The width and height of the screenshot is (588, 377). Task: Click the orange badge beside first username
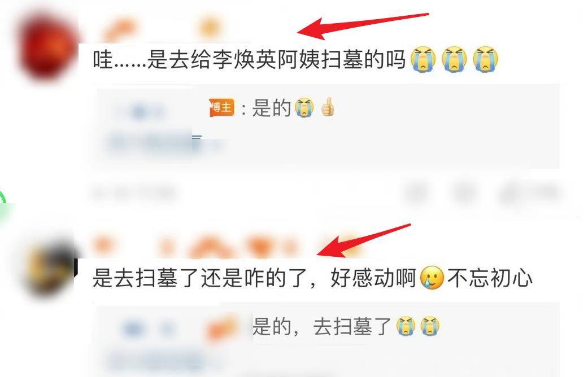click(x=211, y=28)
